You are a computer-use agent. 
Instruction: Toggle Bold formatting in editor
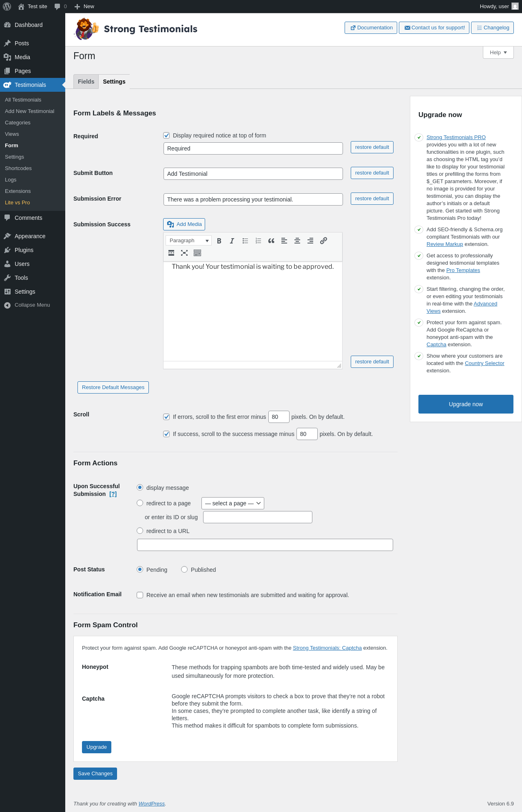point(219,241)
